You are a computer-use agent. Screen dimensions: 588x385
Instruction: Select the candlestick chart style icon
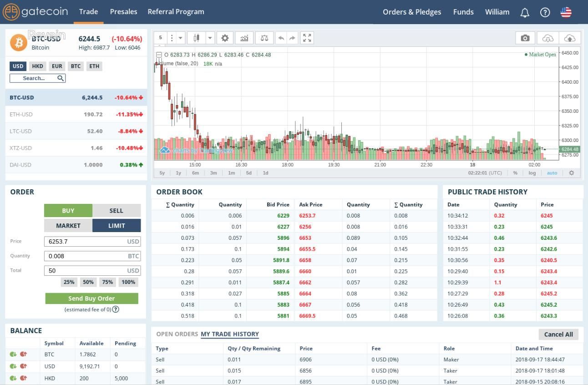tap(196, 38)
